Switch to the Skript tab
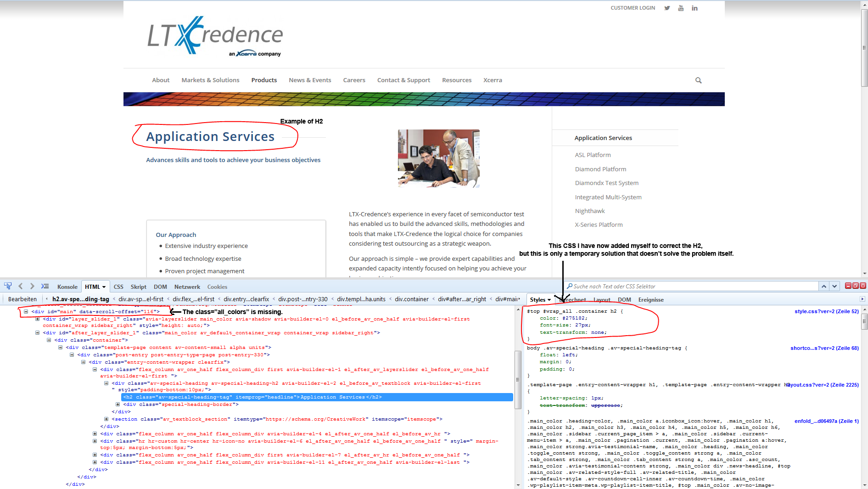868x489 pixels. (138, 287)
